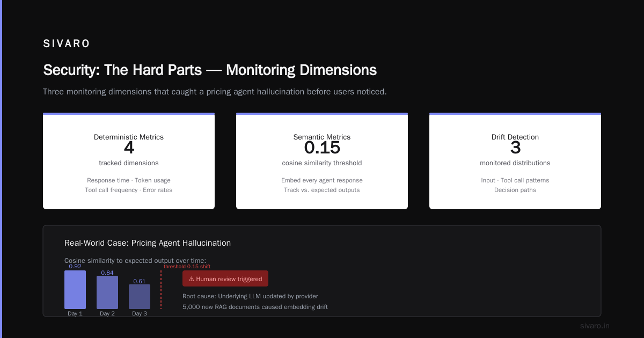Image resolution: width=644 pixels, height=338 pixels.
Task: Click 'Track vs. expected outputs' text
Action: (x=322, y=190)
